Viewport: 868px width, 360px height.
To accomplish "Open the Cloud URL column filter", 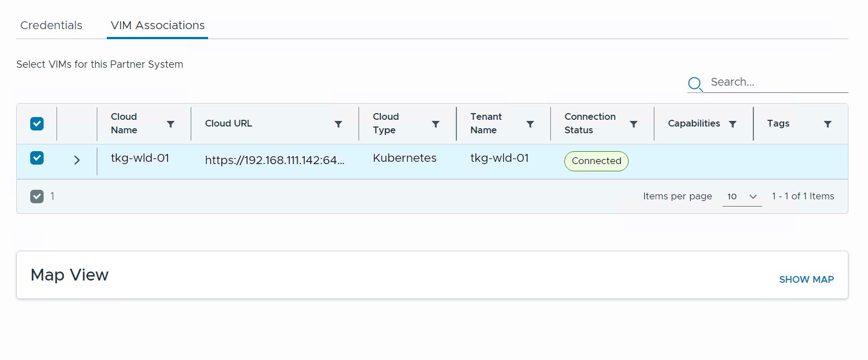I will click(338, 124).
